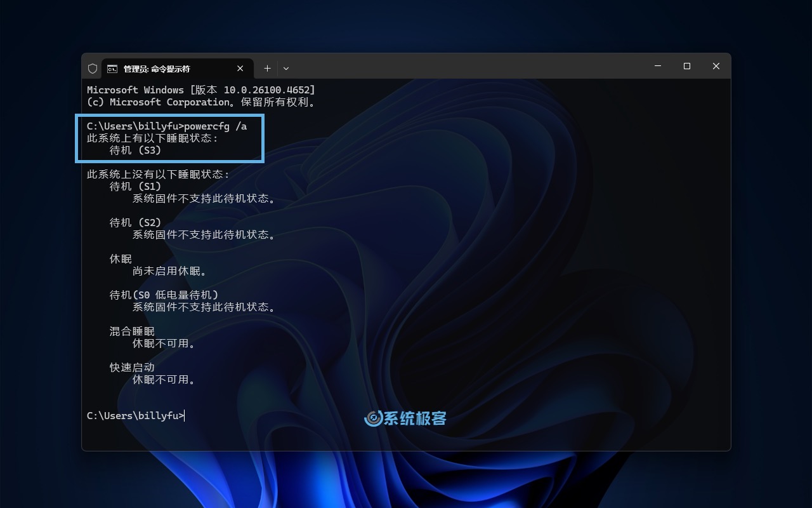Click the command prompt icon on the tab
Screen dimensions: 812x508
pyautogui.click(x=112, y=69)
